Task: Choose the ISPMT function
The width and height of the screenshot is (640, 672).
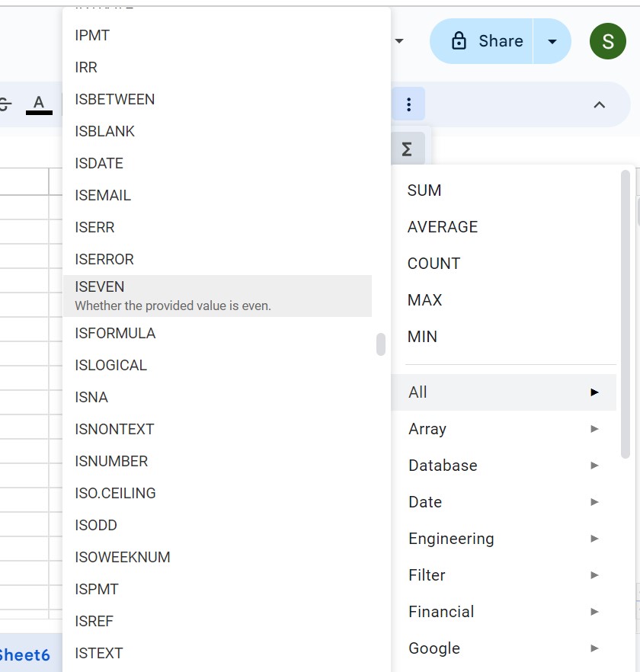Action: point(217,589)
